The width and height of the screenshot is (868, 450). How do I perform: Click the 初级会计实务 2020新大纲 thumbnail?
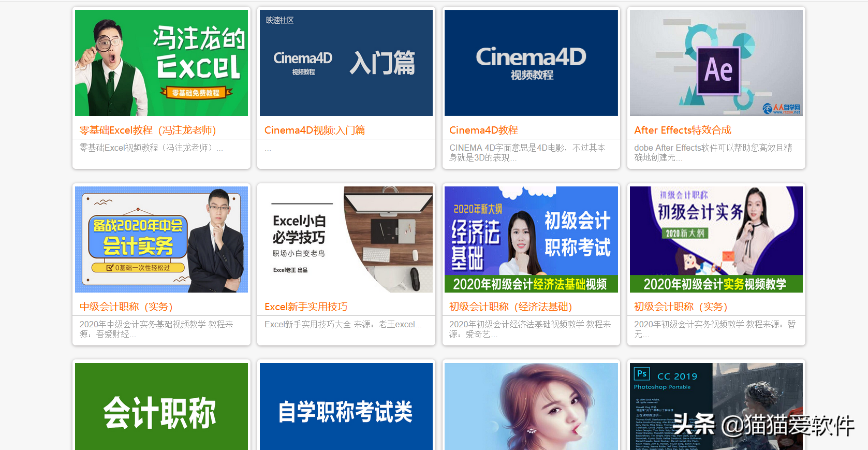point(716,239)
